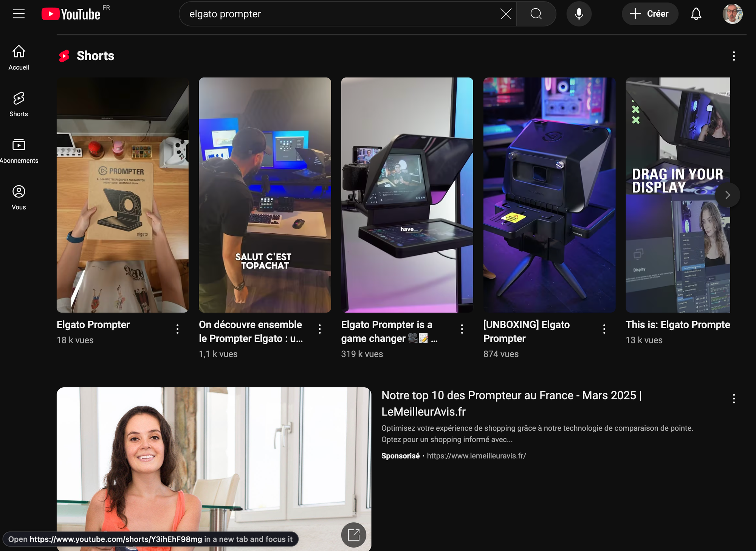This screenshot has height=551, width=756.
Task: Click the YouTube logo
Action: click(71, 14)
